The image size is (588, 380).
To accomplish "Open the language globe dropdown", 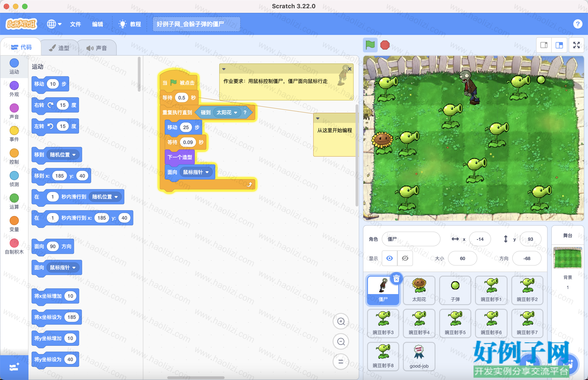I will (x=54, y=24).
